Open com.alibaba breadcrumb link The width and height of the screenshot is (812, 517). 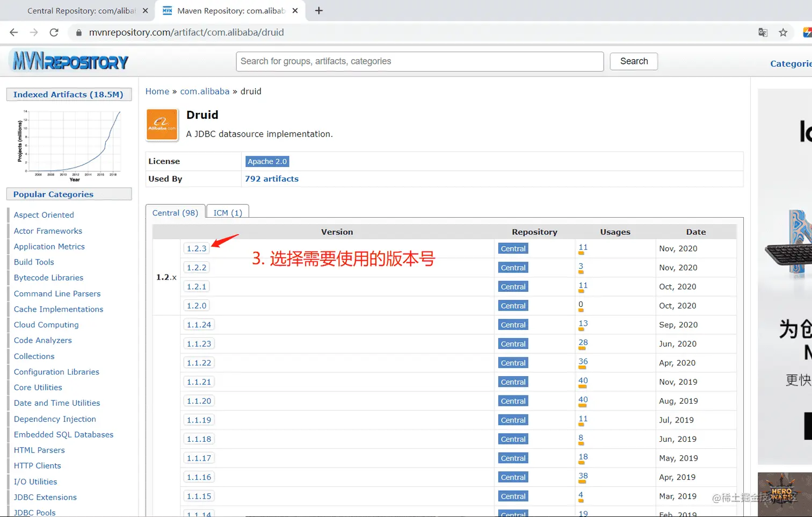205,91
